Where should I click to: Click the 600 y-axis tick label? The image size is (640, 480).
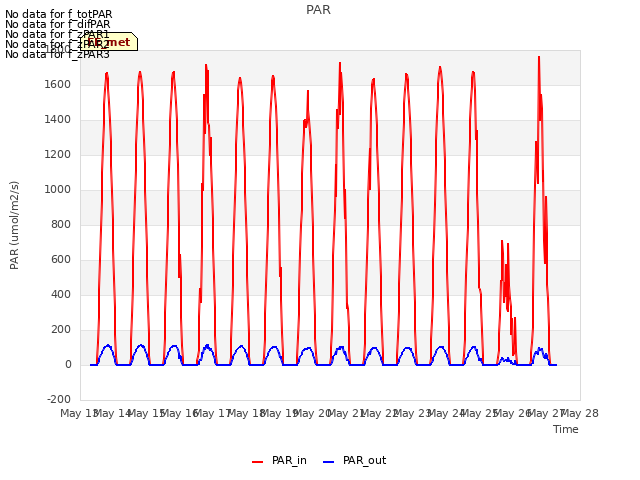pos(61,260)
